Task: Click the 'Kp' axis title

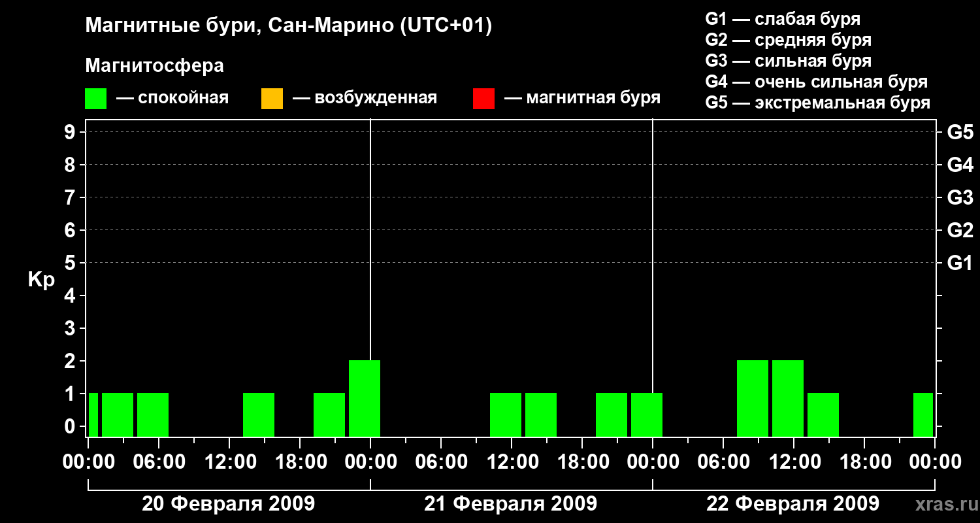Action: (41, 280)
